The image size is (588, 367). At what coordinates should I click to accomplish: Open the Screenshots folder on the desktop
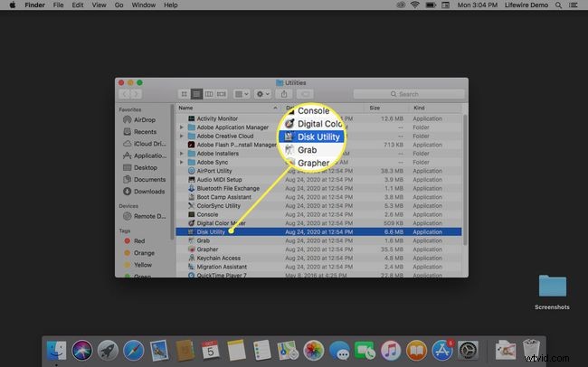click(x=553, y=292)
